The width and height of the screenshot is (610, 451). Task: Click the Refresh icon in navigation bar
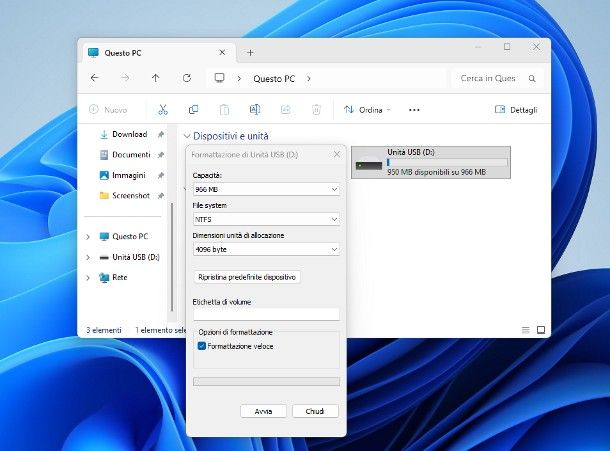click(x=186, y=78)
